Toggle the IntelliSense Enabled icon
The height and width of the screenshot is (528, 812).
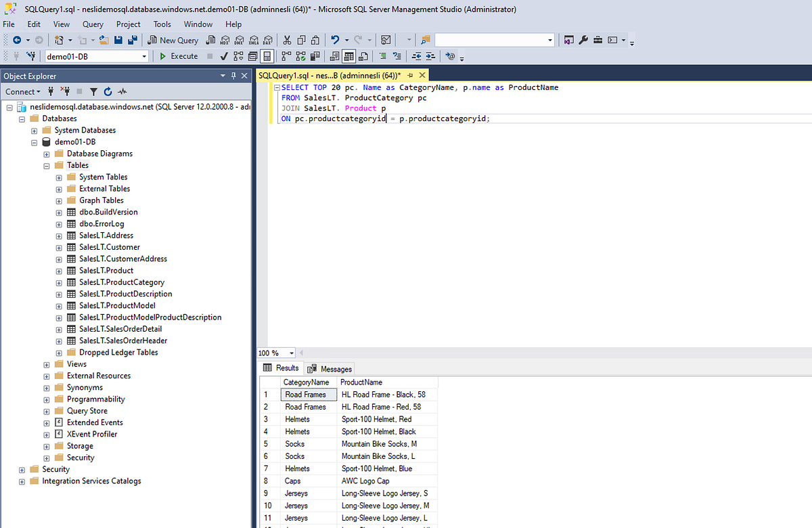click(267, 56)
